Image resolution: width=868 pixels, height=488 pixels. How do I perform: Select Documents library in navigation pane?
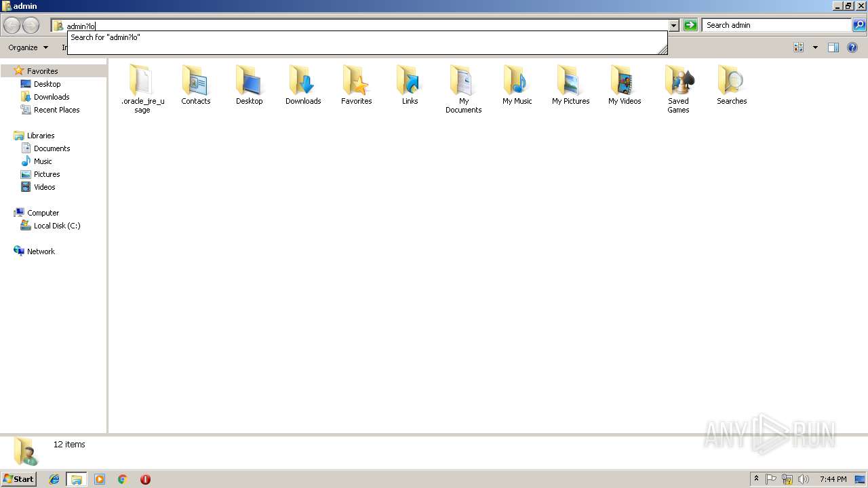click(x=52, y=148)
